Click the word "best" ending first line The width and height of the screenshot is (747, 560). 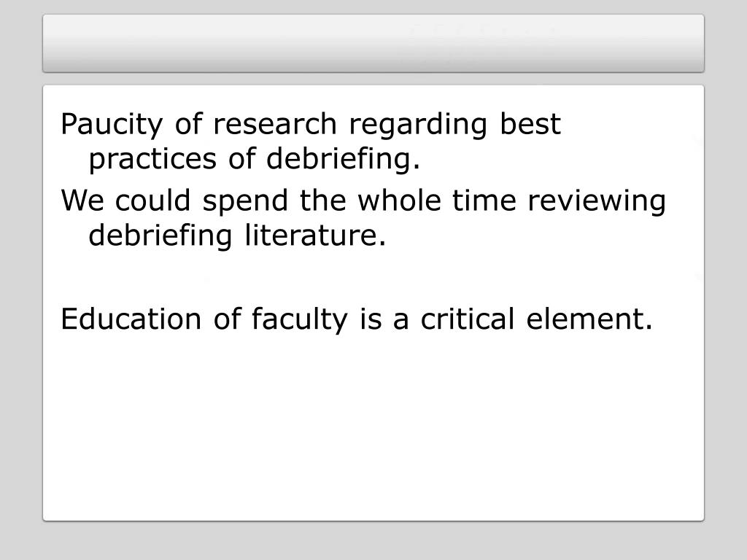[x=530, y=124]
